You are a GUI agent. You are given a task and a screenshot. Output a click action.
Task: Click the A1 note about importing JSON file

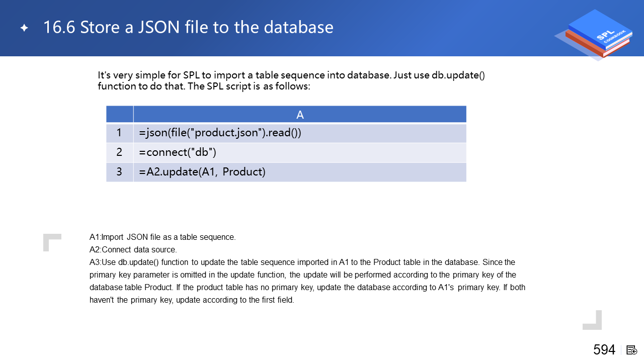click(x=163, y=237)
